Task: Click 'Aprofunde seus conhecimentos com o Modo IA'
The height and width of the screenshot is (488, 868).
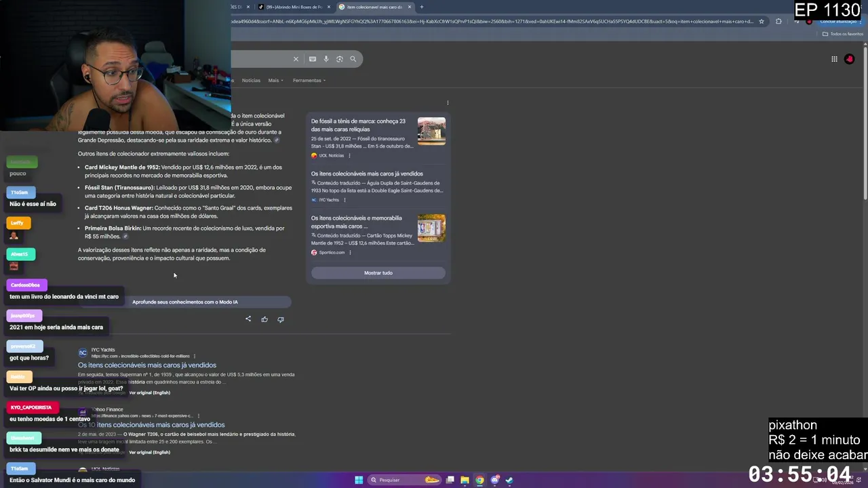Action: (185, 302)
